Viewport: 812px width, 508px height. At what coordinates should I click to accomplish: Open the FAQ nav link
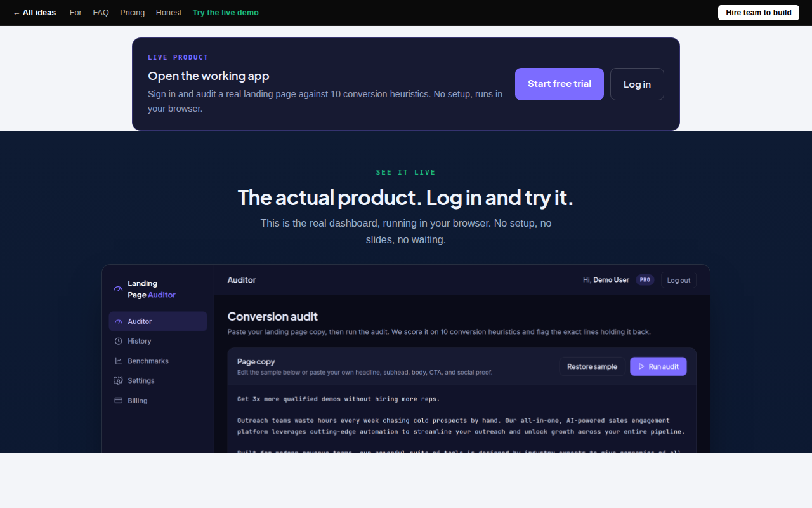(101, 13)
